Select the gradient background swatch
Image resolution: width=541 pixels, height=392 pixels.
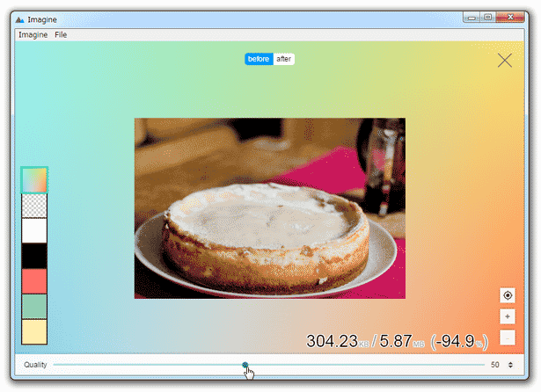coord(34,179)
